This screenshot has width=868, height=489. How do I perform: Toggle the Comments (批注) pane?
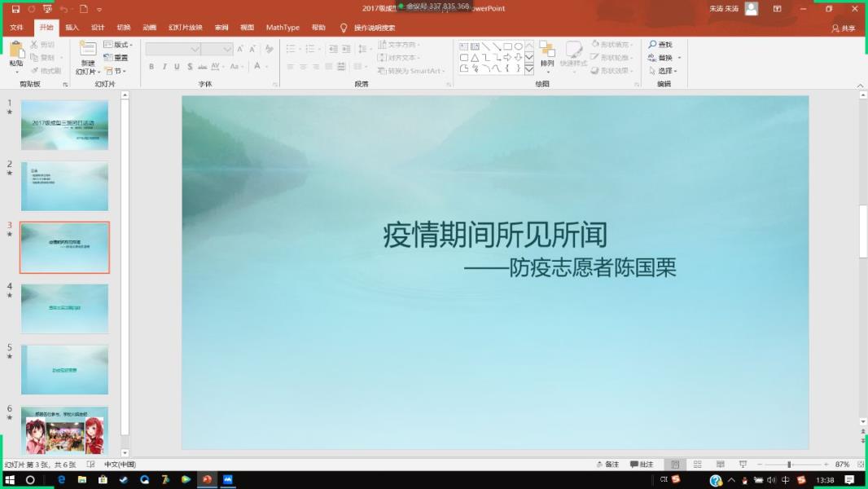tap(642, 464)
